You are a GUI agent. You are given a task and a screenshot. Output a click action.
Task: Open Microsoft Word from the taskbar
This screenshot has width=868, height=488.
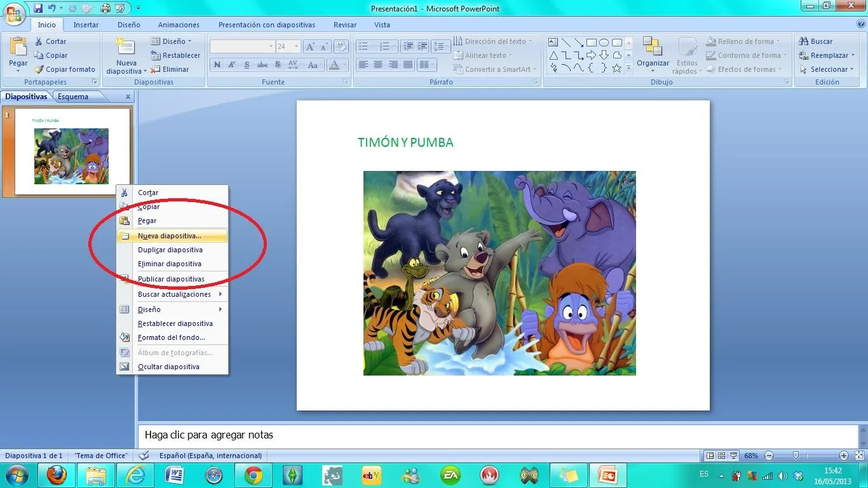175,475
